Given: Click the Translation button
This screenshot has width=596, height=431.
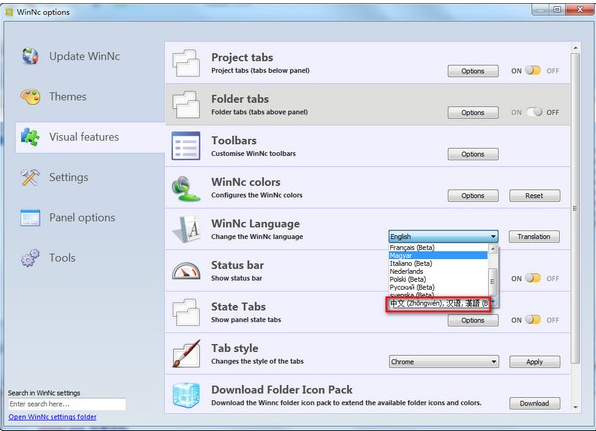Looking at the screenshot, I should tap(534, 236).
